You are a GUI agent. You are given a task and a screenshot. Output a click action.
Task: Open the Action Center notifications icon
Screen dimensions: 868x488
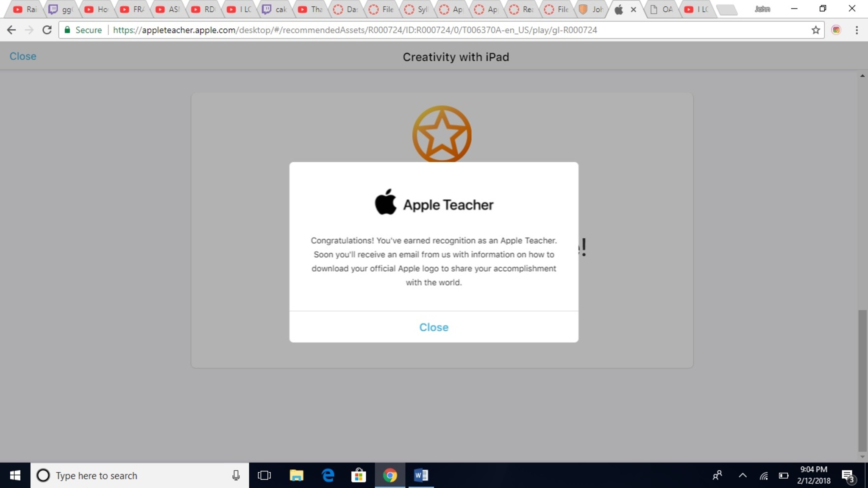coord(848,475)
